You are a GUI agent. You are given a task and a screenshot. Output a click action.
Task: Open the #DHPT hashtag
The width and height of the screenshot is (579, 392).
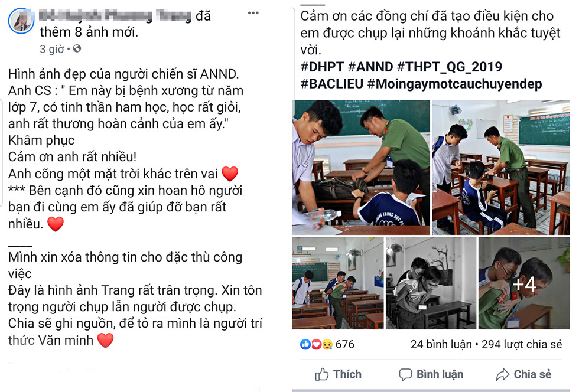(323, 67)
